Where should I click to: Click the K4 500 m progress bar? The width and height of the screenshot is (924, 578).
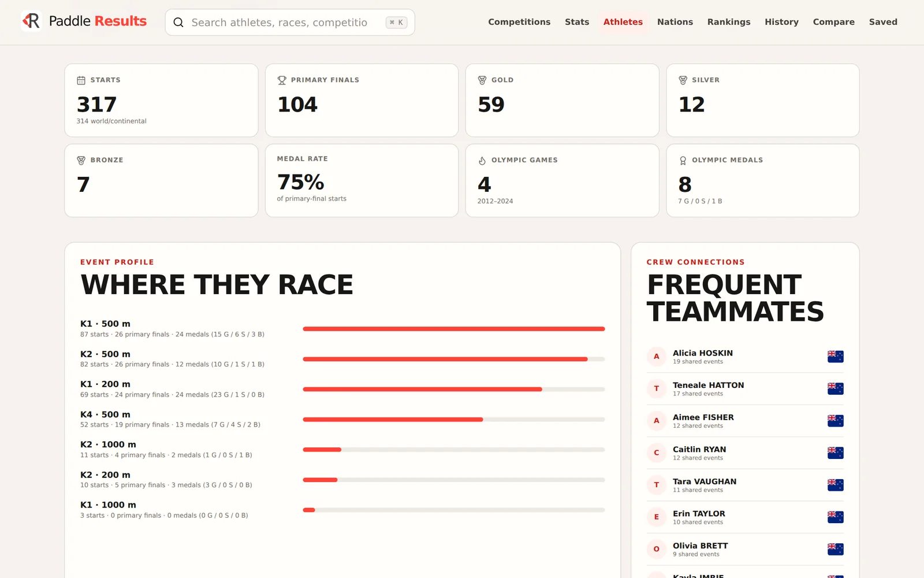454,420
